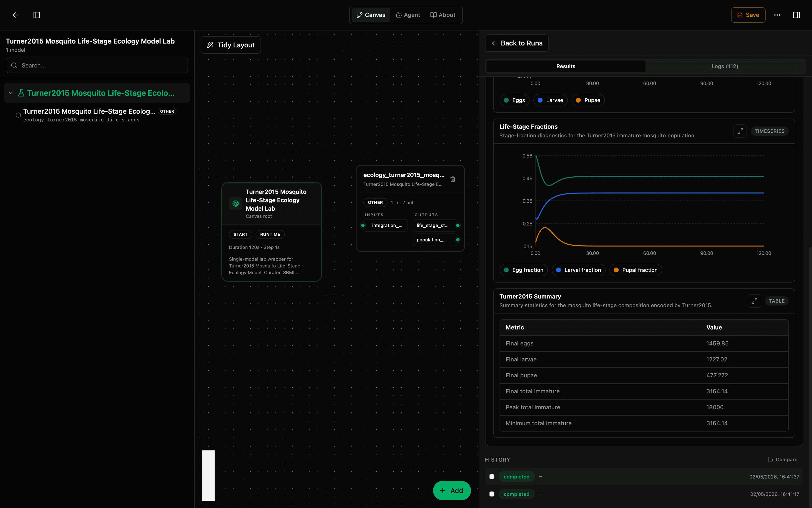Click the RUNTIME badge on root node
812x508 pixels.
[x=270, y=234]
